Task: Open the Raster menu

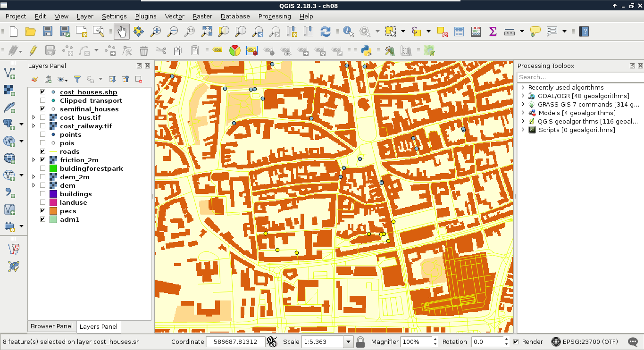Action: click(x=202, y=16)
